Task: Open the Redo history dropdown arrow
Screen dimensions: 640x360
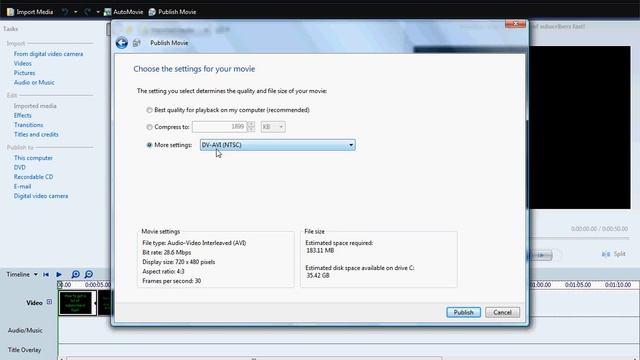Action: point(98,12)
